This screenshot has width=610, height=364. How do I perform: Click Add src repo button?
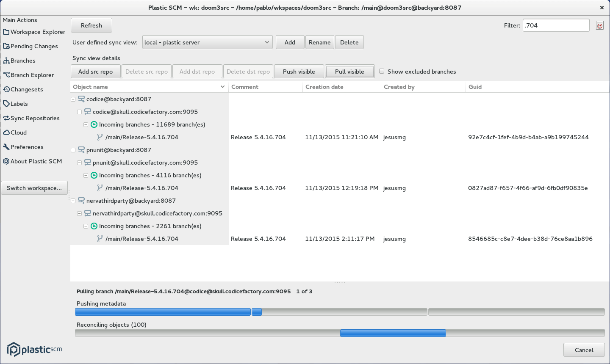[x=95, y=72]
